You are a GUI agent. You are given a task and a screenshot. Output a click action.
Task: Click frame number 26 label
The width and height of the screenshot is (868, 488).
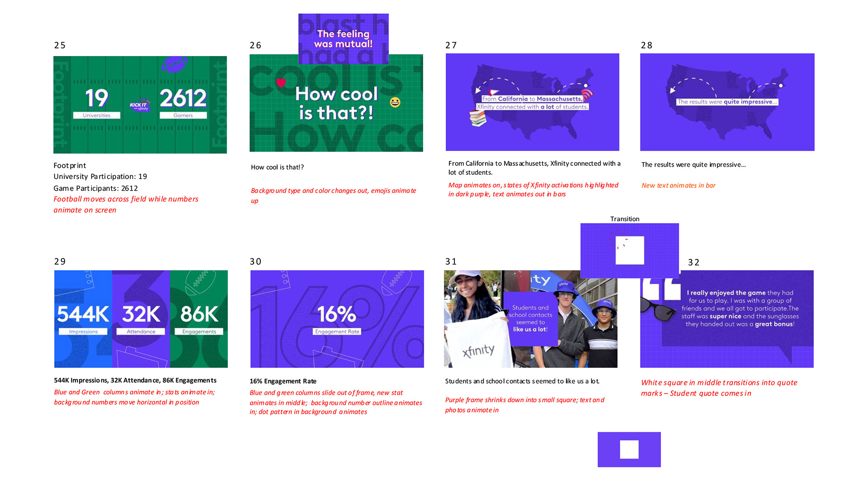pyautogui.click(x=255, y=45)
